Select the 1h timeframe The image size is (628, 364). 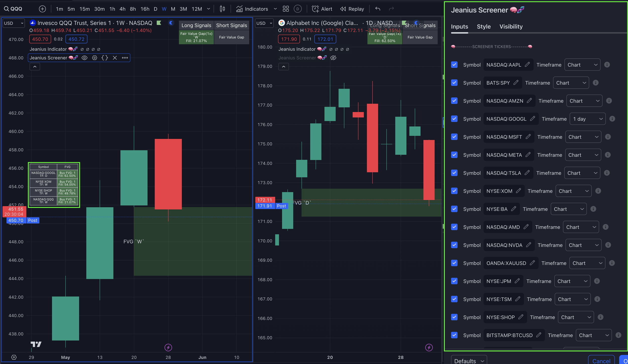point(112,9)
